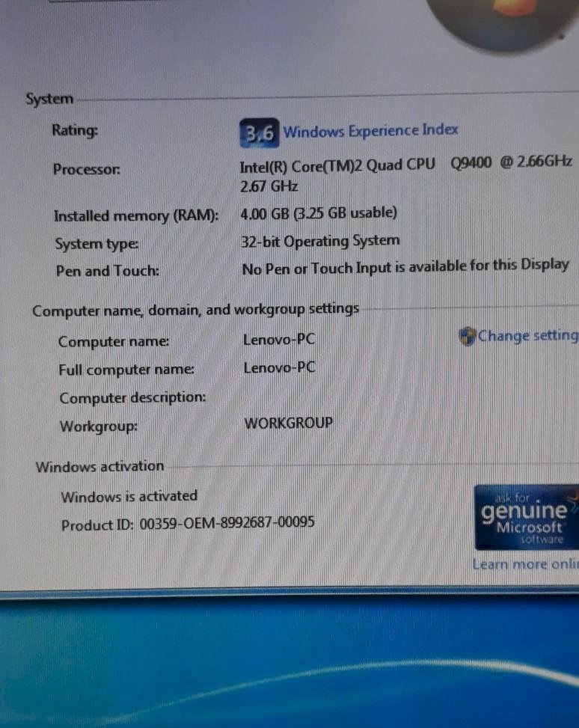
Task: Click the 3.6 rating score badge
Action: coord(260,133)
